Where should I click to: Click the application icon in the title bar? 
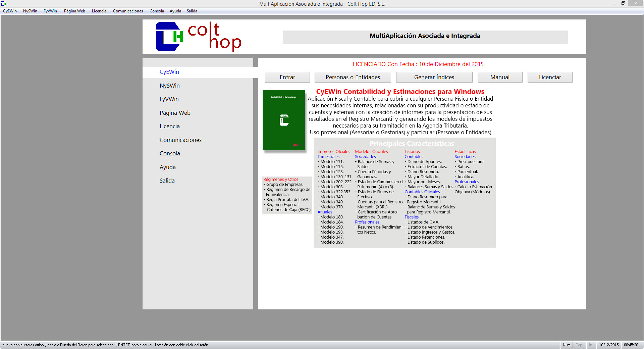[3, 4]
